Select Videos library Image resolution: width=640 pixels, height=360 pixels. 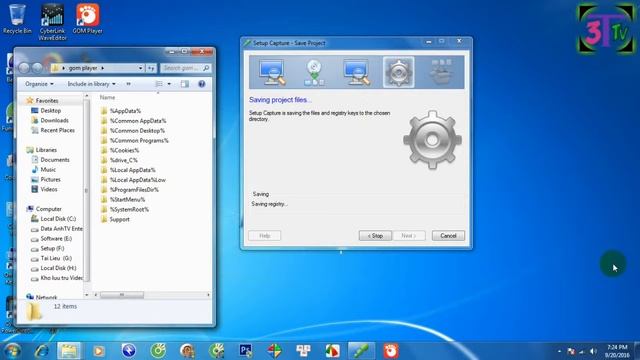(49, 189)
